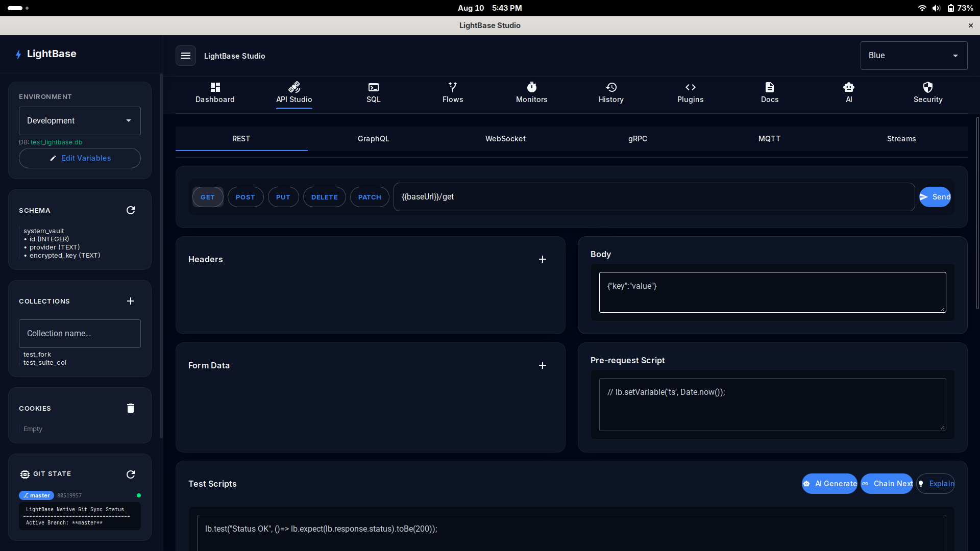Select the test_fork collection
980x551 pixels.
click(x=37, y=354)
